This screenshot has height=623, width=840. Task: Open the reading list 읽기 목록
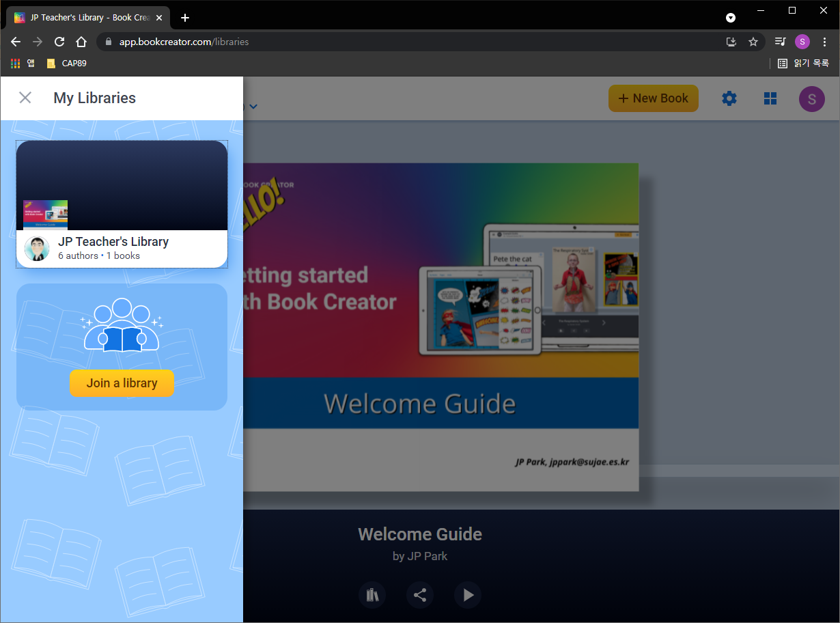803,64
